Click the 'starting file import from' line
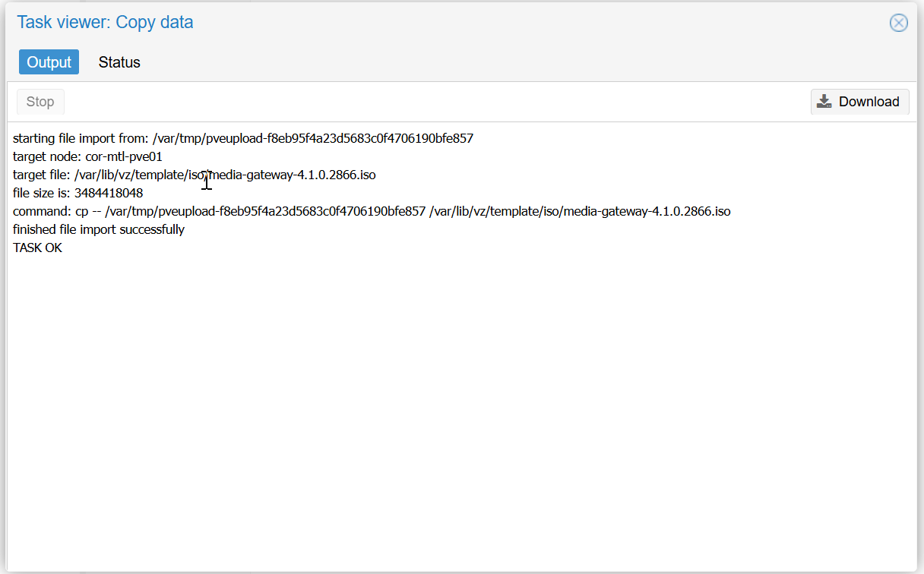This screenshot has width=924, height=574. [x=243, y=138]
